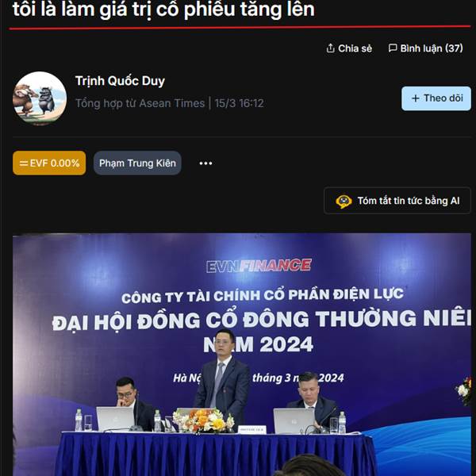Click the article headline about stock value
Image resolution: width=476 pixels, height=476 pixels.
pyautogui.click(x=163, y=9)
